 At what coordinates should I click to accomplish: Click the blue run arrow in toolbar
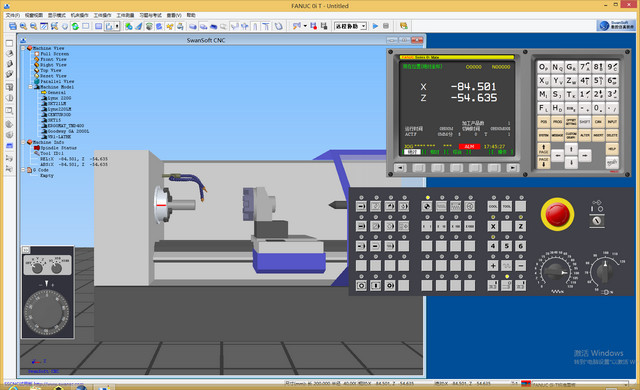point(375,26)
